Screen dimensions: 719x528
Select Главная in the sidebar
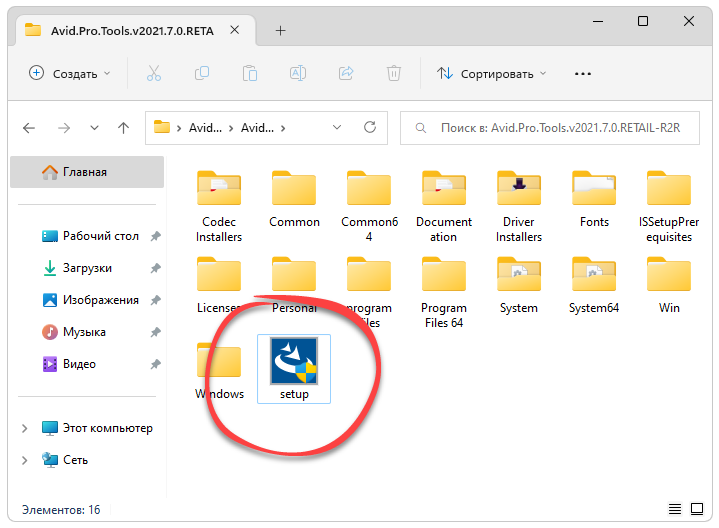[87, 172]
